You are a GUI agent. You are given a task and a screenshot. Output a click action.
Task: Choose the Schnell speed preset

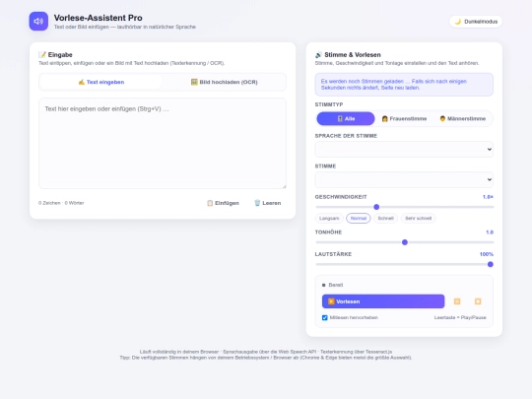pyautogui.click(x=386, y=218)
